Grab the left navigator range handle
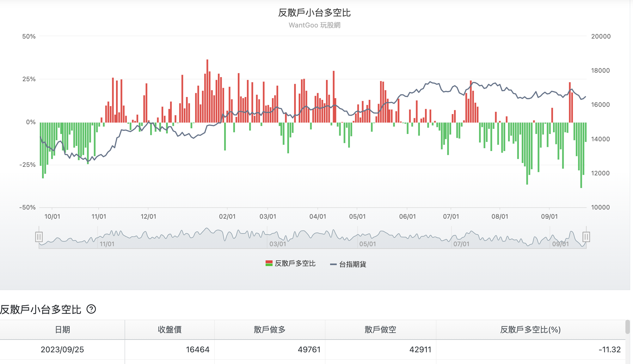 [x=39, y=237]
